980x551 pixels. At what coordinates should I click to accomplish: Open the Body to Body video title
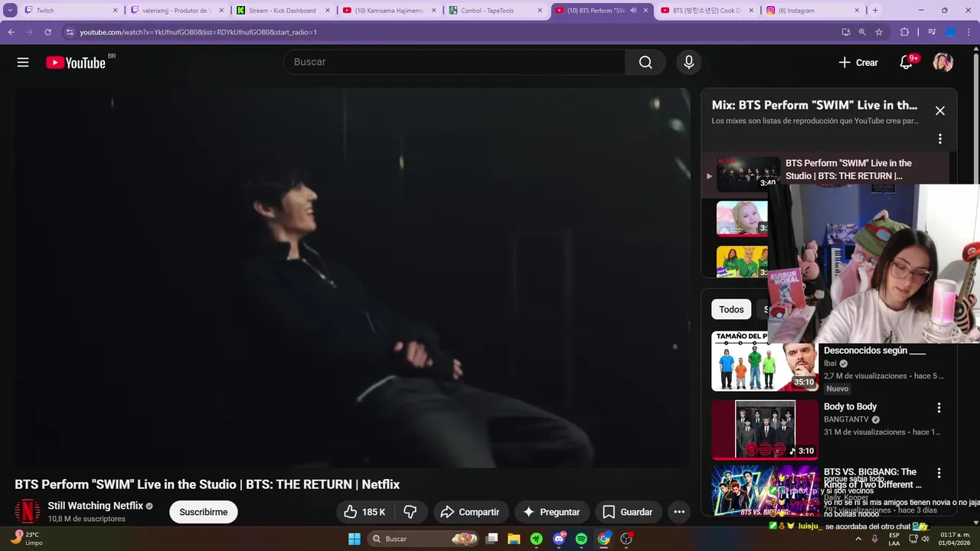click(850, 406)
